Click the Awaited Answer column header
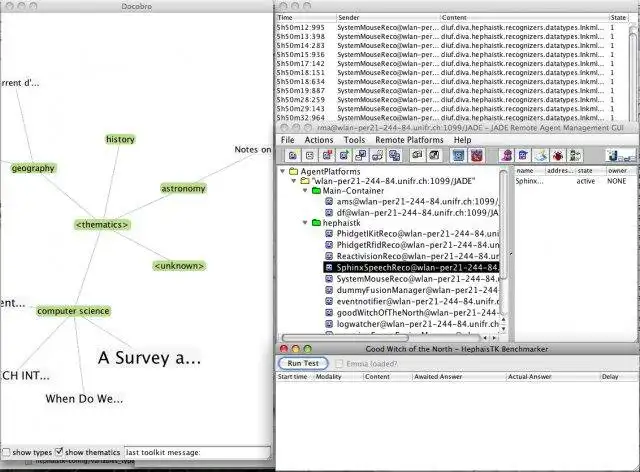 pos(459,376)
